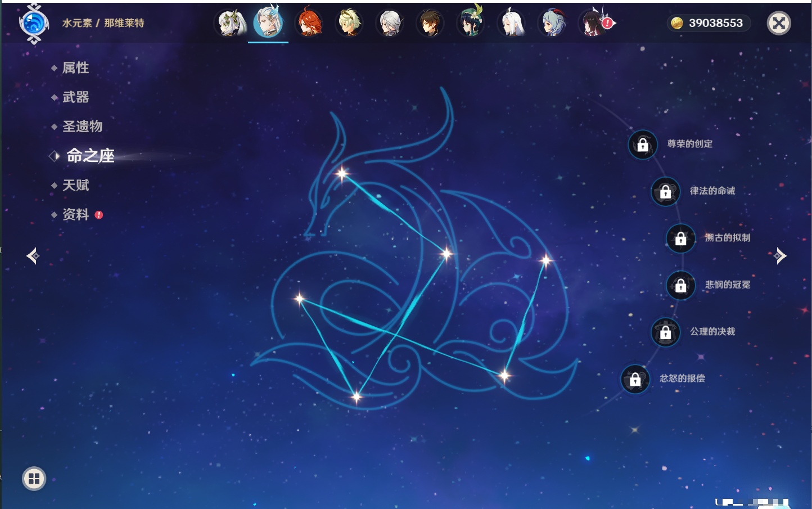Choose the blue-haired avatar with red horns
This screenshot has height=509, width=812.
(x=552, y=23)
